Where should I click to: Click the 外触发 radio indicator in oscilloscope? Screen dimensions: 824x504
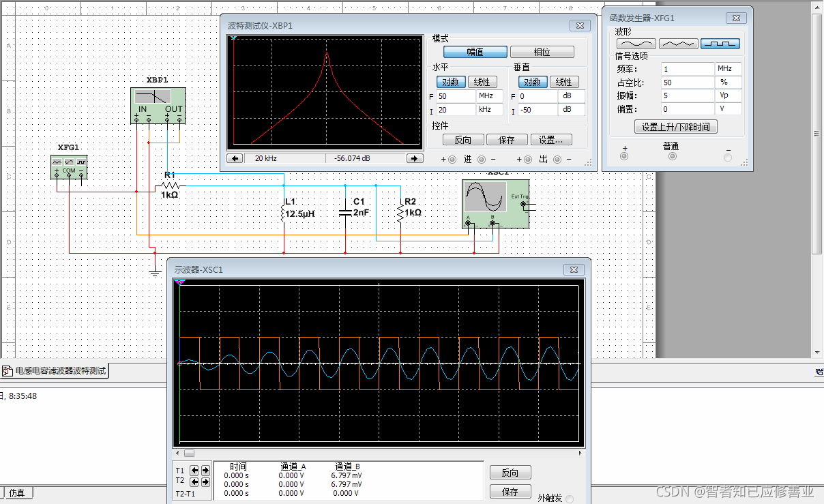click(x=570, y=499)
